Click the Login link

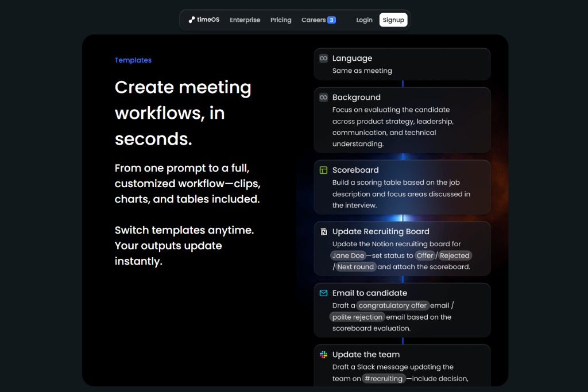pyautogui.click(x=364, y=20)
